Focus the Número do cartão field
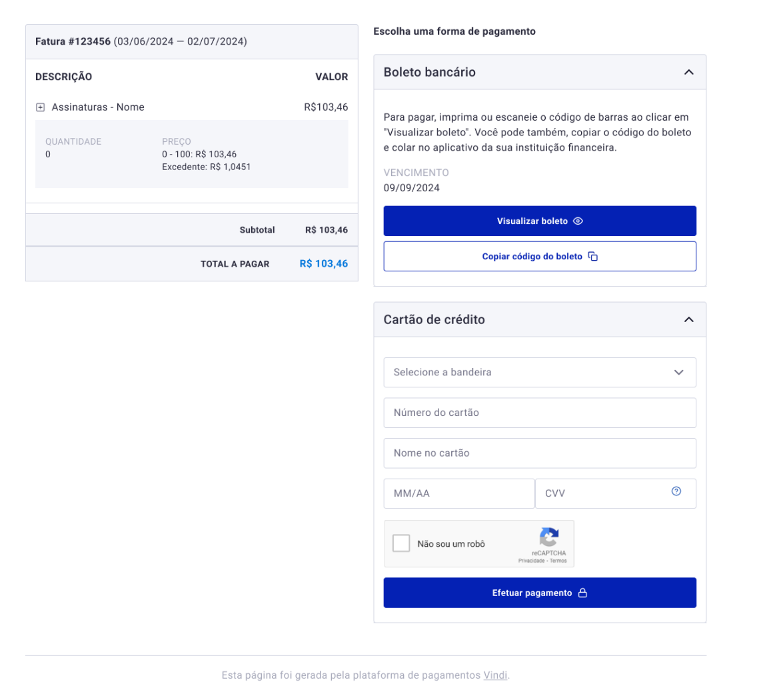The image size is (767, 700). tap(540, 413)
